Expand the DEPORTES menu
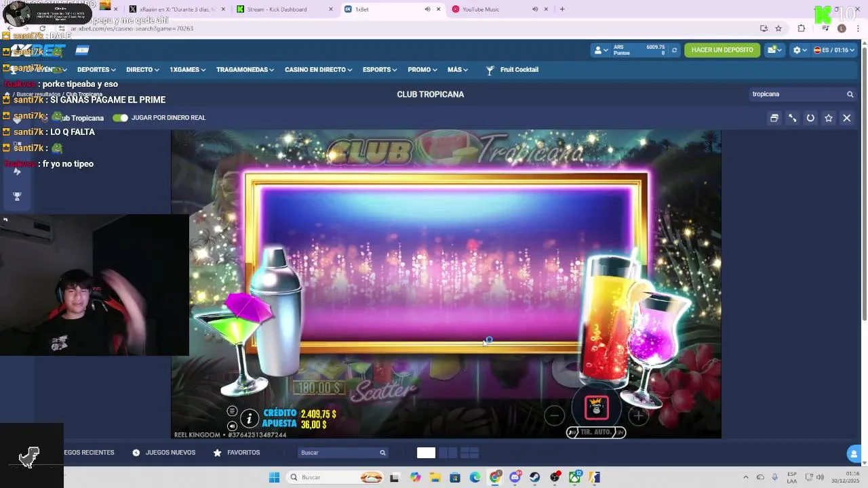 [x=96, y=70]
